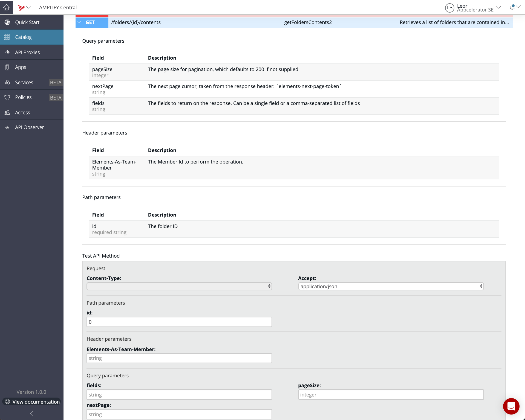Expand the notifications dropdown arrow

(x=518, y=7)
